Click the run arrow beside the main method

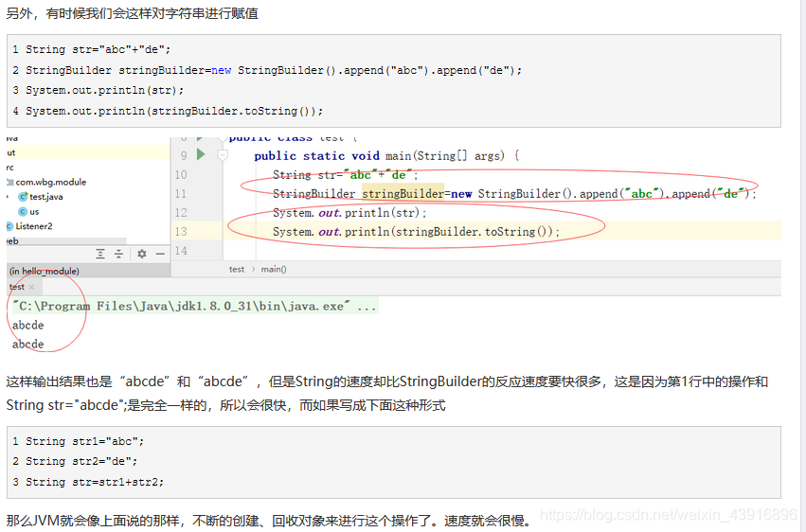201,154
